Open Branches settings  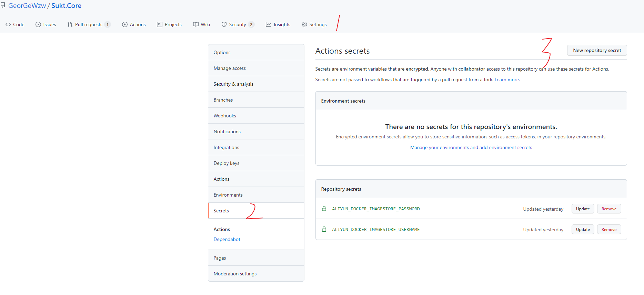click(256, 100)
